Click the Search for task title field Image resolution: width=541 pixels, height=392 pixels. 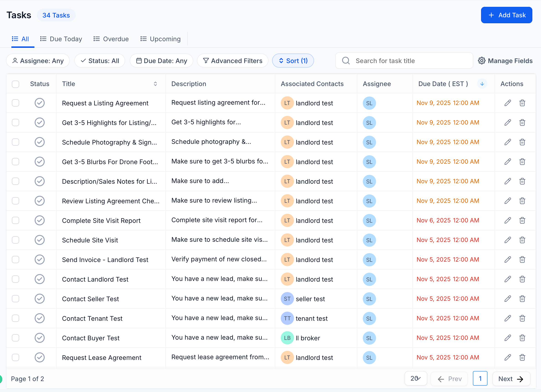click(404, 61)
